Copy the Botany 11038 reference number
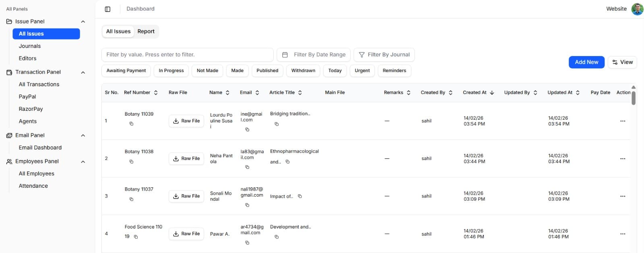 tap(131, 162)
